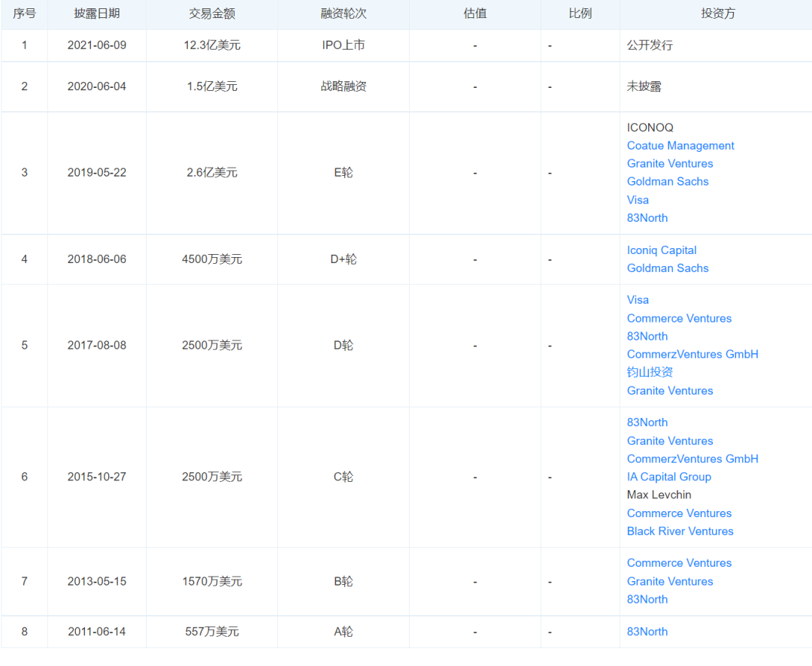Screen dimensions: 812x666
Task: Open Visa link in the D轮 row
Action: click(638, 300)
